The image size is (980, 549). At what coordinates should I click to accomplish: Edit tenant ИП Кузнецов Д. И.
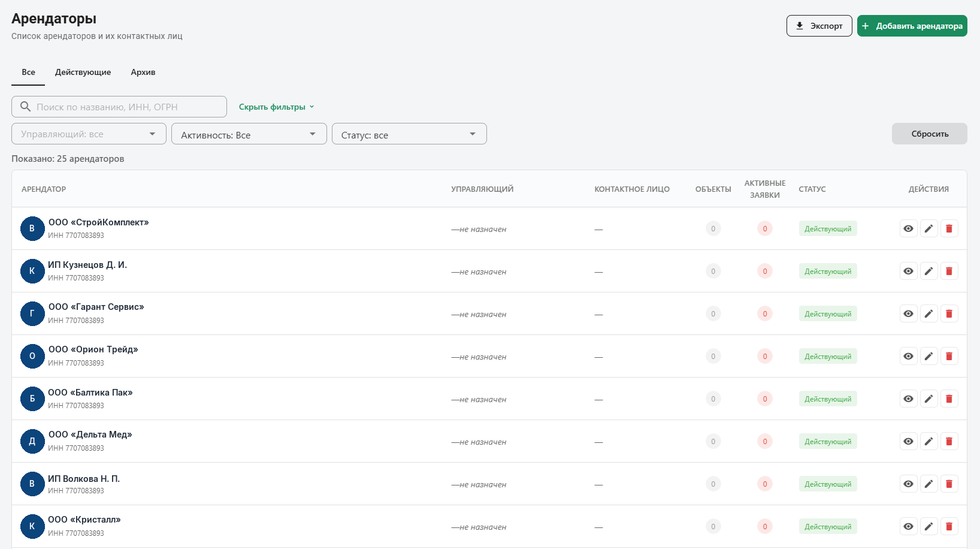tap(928, 271)
